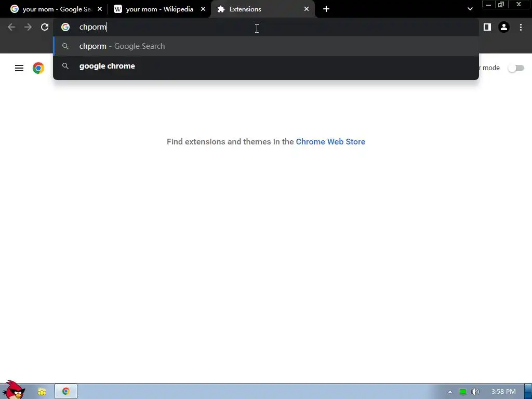Screen dimensions: 532x399
Task: Choose the chporm - Google Search suggestion
Action: 266,46
